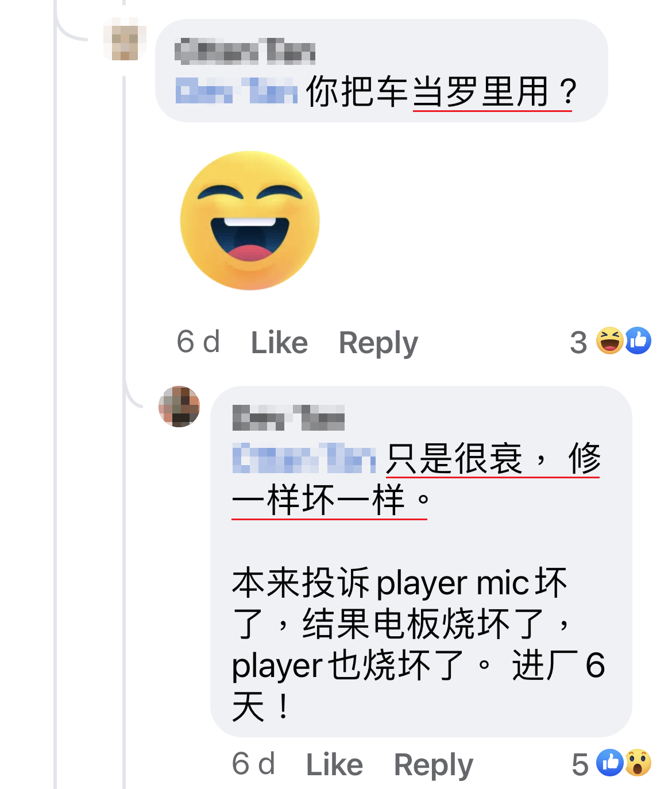Click thumbs-up reaction icon beside count 5
Image resolution: width=672 pixels, height=789 pixels.
[610, 763]
